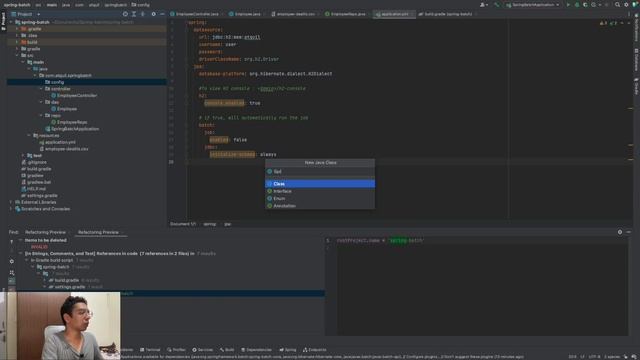Open the Services tool window
Screen dimensions: 640x360
(x=203, y=350)
